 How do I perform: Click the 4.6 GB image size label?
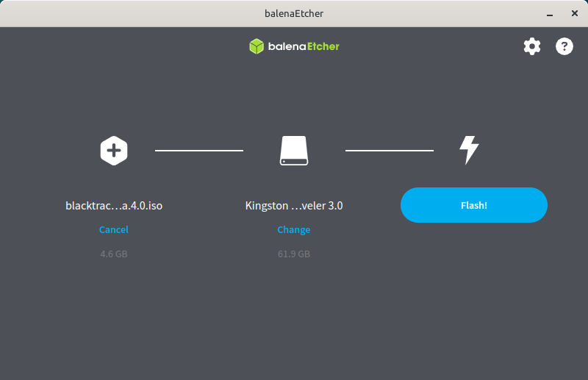pos(114,254)
